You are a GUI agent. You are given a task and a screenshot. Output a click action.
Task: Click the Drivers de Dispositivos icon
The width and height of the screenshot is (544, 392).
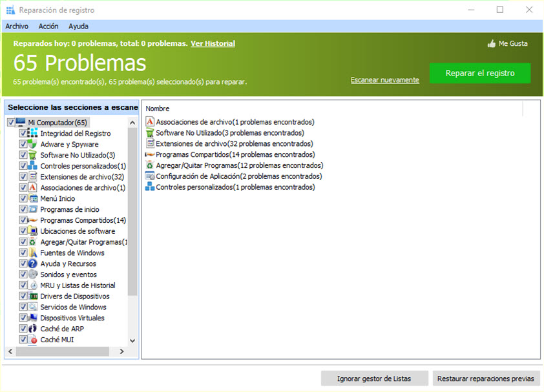(34, 296)
